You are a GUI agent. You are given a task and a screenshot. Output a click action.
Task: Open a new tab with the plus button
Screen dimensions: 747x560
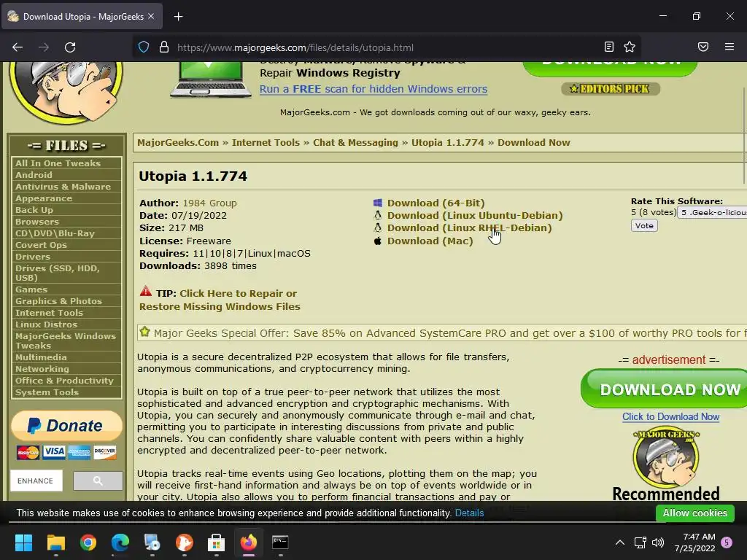tap(178, 17)
